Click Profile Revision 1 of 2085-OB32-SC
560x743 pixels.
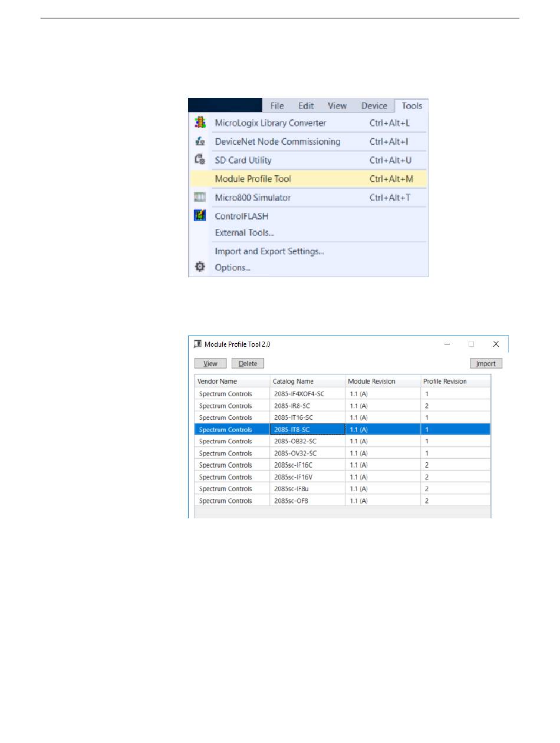pyautogui.click(x=426, y=441)
